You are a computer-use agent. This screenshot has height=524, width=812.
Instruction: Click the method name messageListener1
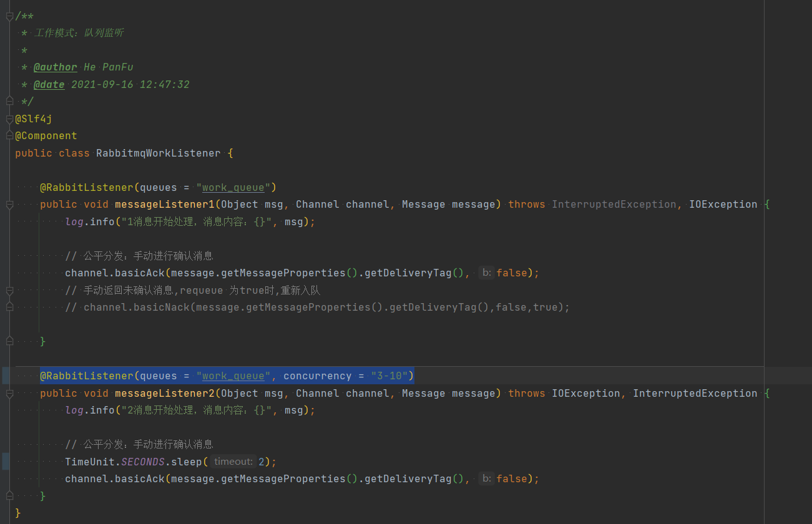tap(165, 204)
